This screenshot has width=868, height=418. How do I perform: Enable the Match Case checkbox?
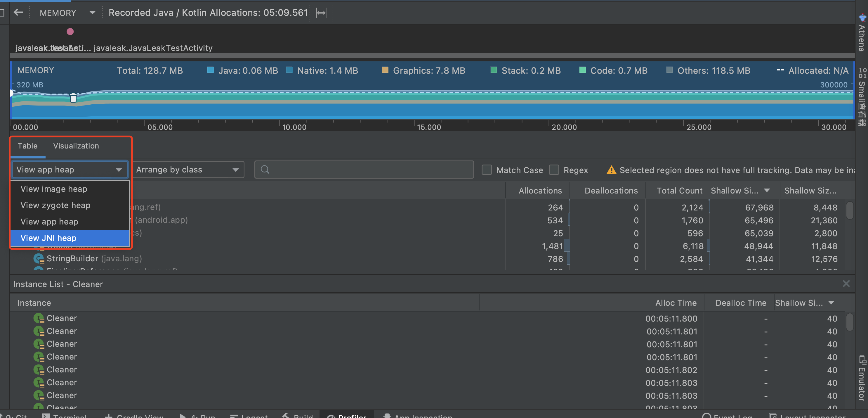[487, 170]
